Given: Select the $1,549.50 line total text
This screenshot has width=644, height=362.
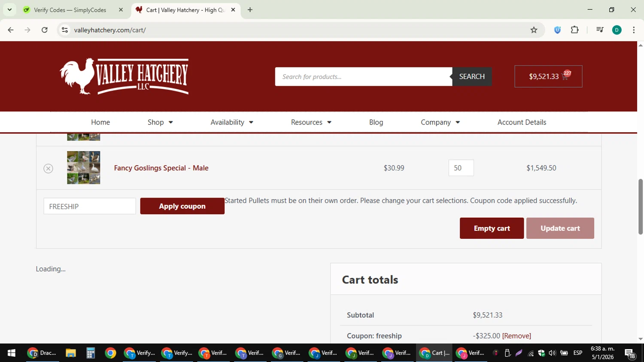Looking at the screenshot, I should 541,168.
